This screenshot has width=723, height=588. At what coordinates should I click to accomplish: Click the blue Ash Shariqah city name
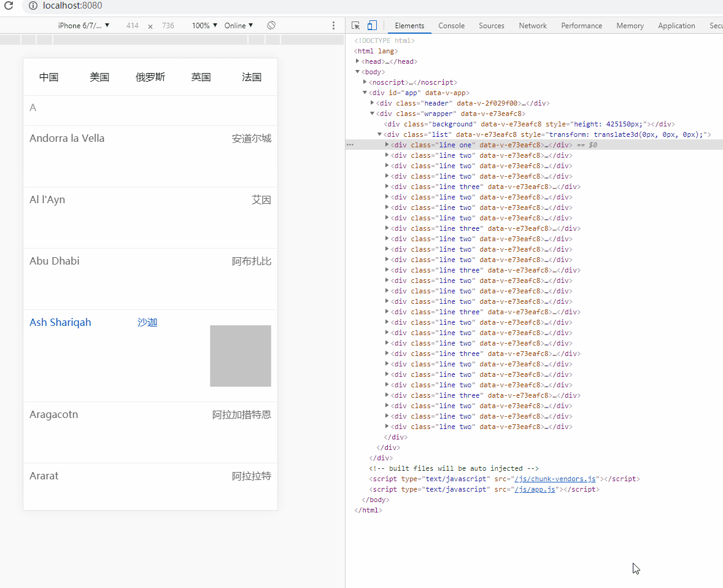tap(60, 322)
